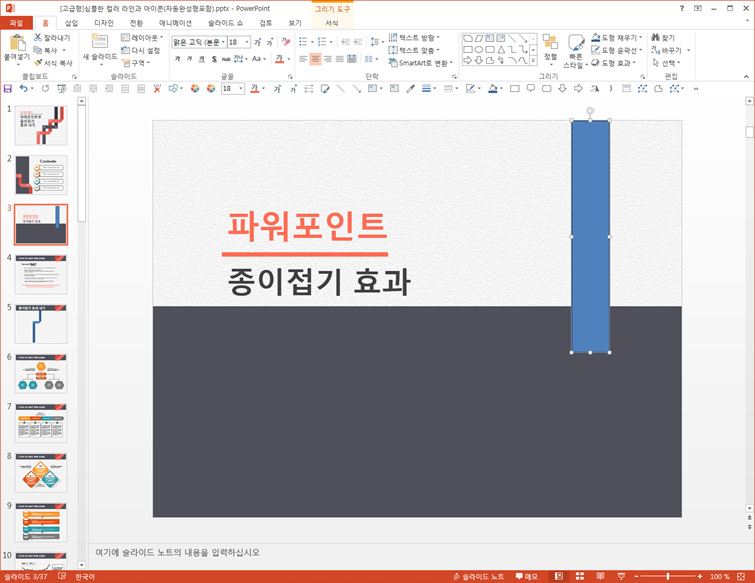This screenshot has height=583, width=755.
Task: Switch to the Slide Show (슬라이드 쇼) tab
Action: (x=225, y=23)
